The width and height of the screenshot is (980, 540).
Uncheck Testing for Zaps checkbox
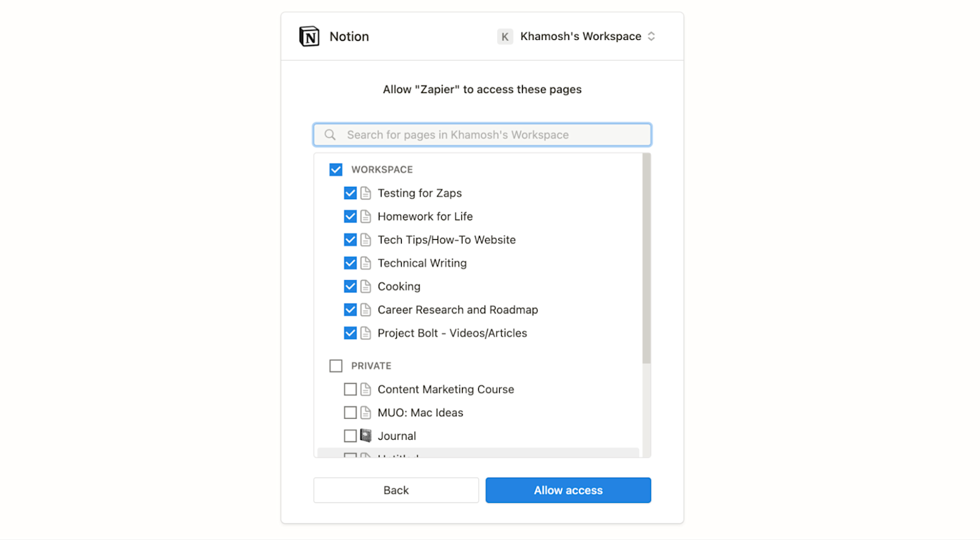coord(350,193)
